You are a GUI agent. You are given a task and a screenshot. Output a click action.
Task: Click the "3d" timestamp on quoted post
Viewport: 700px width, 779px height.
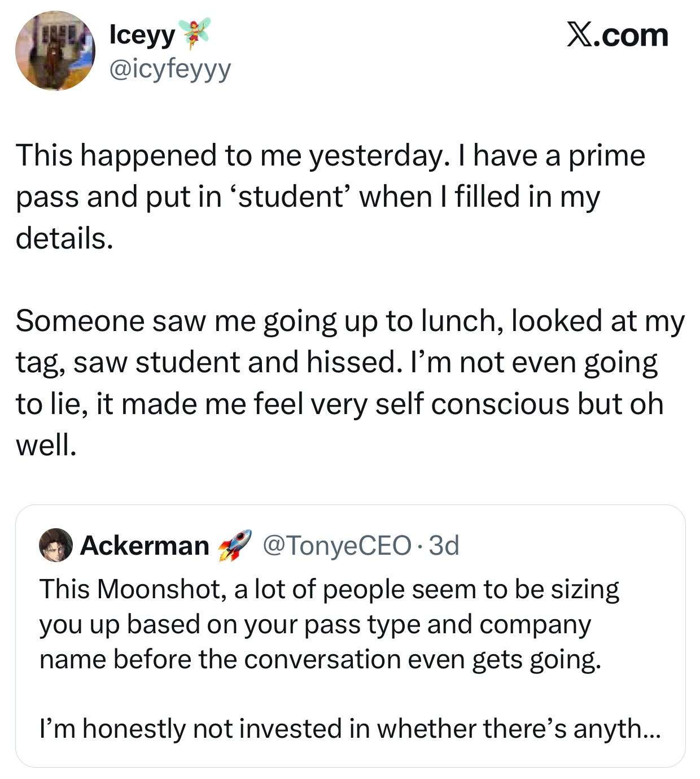[x=444, y=546]
